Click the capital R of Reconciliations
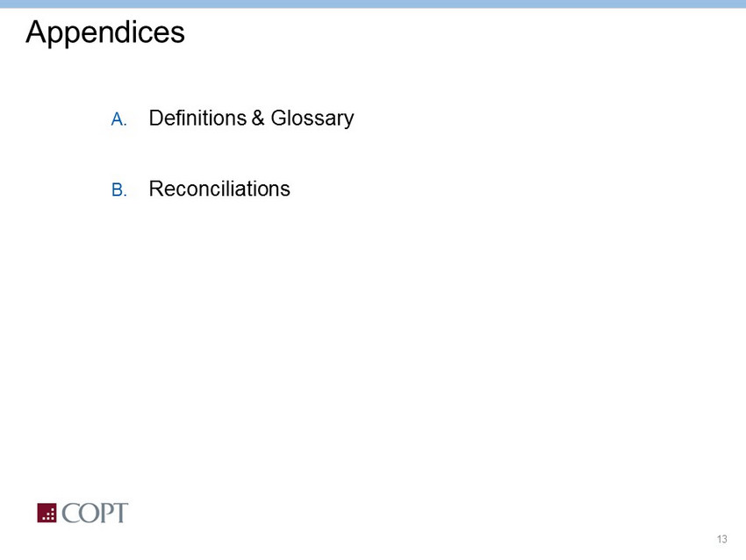Image resolution: width=746 pixels, height=560 pixels. coord(157,189)
